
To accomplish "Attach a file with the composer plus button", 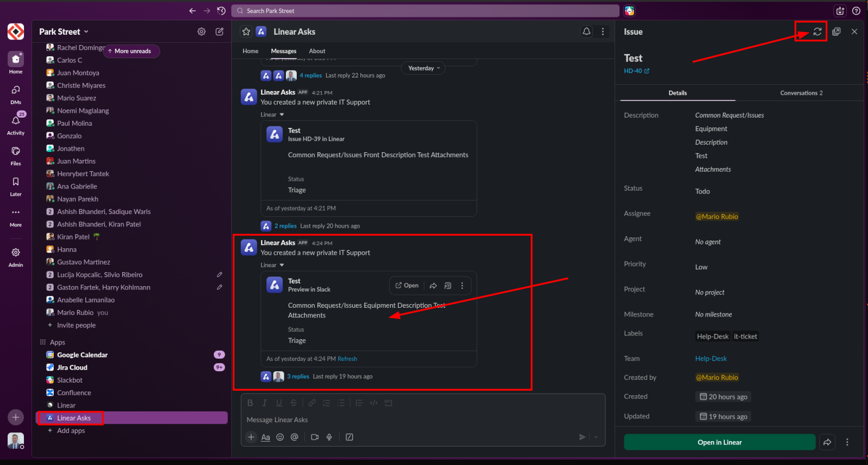I will (x=251, y=437).
